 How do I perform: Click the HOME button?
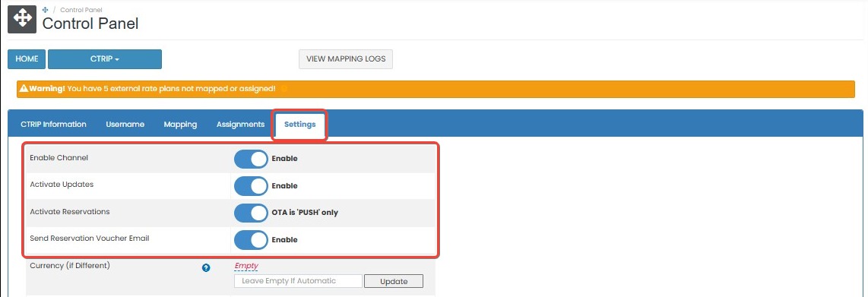(x=27, y=59)
